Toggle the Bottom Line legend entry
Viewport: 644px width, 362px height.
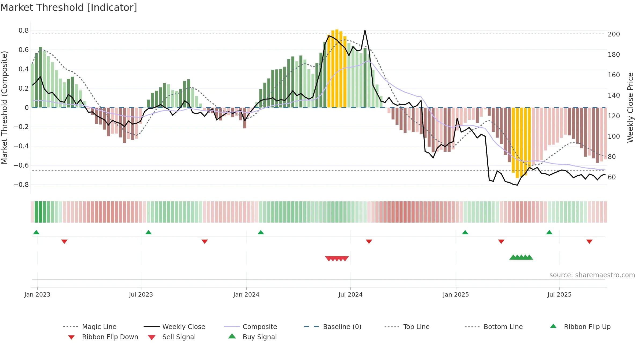coord(494,327)
